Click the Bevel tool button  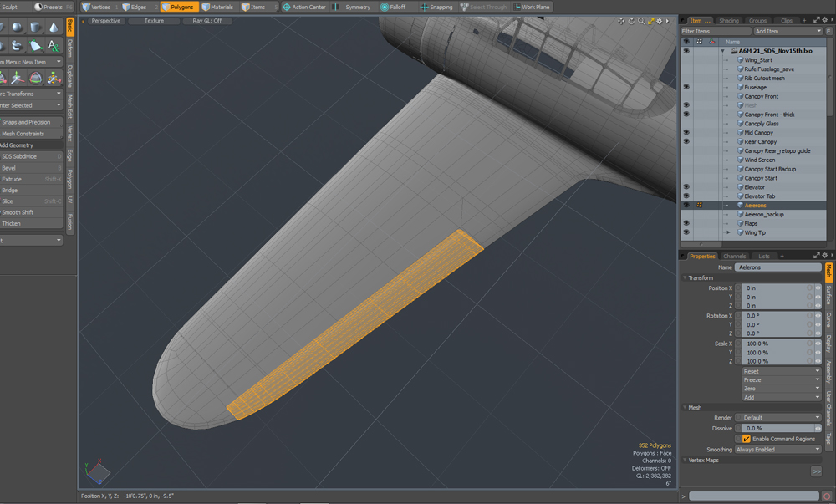[x=25, y=168]
